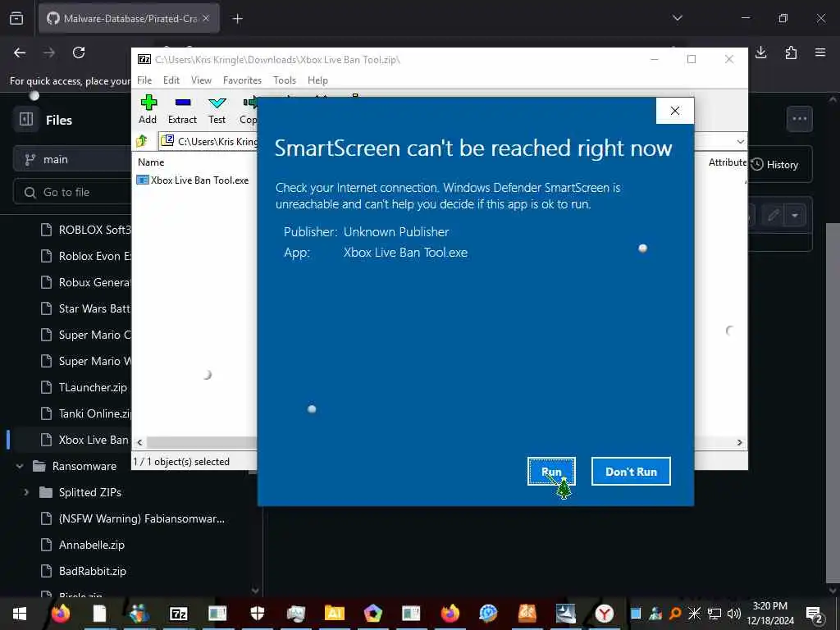Open the notification center icon
The width and height of the screenshot is (840, 630).
(x=815, y=614)
